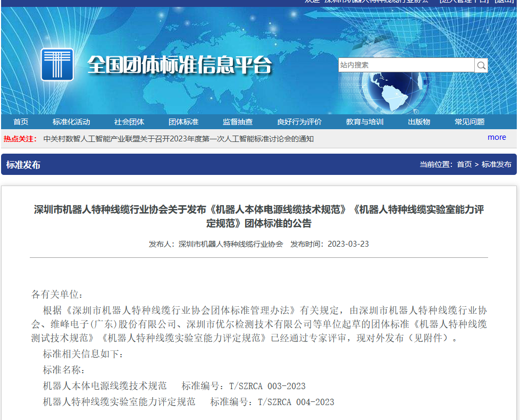Select 团体标准 in the navigation bar
520x420 pixels.
[x=183, y=122]
